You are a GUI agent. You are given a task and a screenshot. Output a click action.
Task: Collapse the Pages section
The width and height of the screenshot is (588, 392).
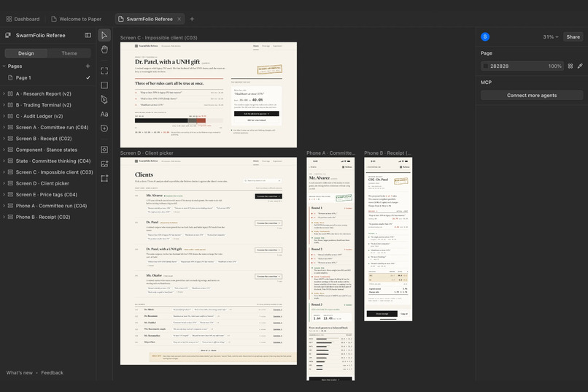tap(4, 66)
